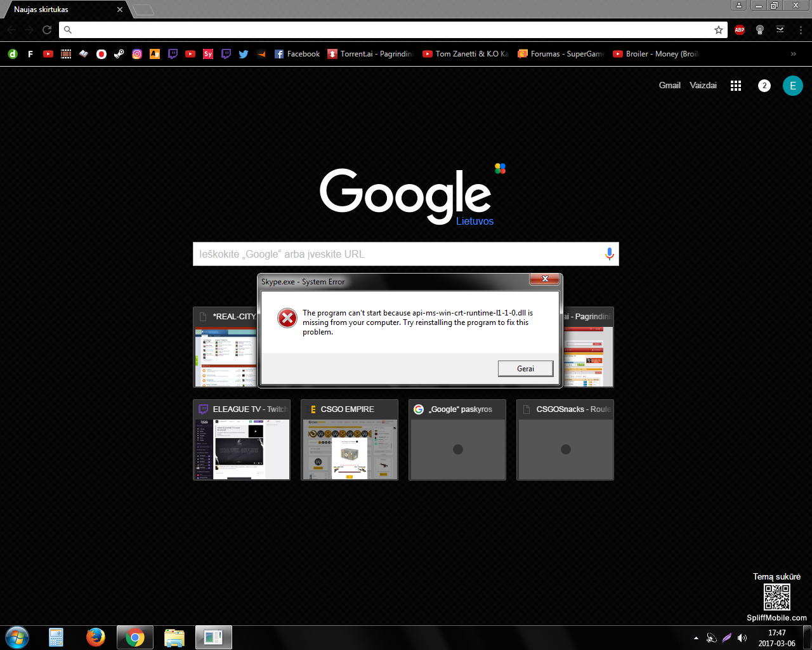This screenshot has height=650, width=812.
Task: Click the Google doodle colored dots icon
Action: 500,168
